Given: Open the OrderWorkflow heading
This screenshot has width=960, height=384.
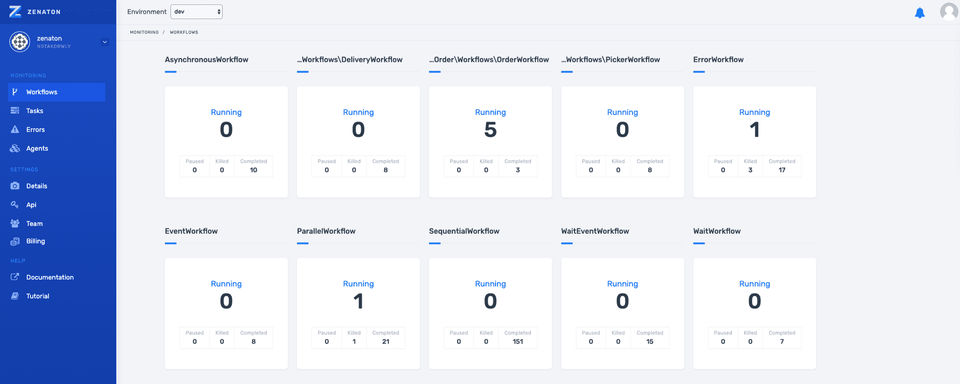Looking at the screenshot, I should pos(489,59).
